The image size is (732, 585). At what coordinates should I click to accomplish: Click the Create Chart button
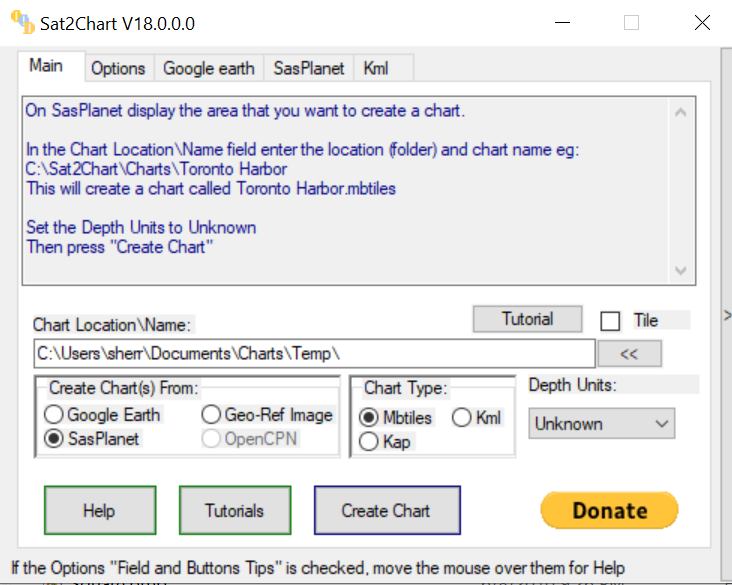tap(387, 510)
